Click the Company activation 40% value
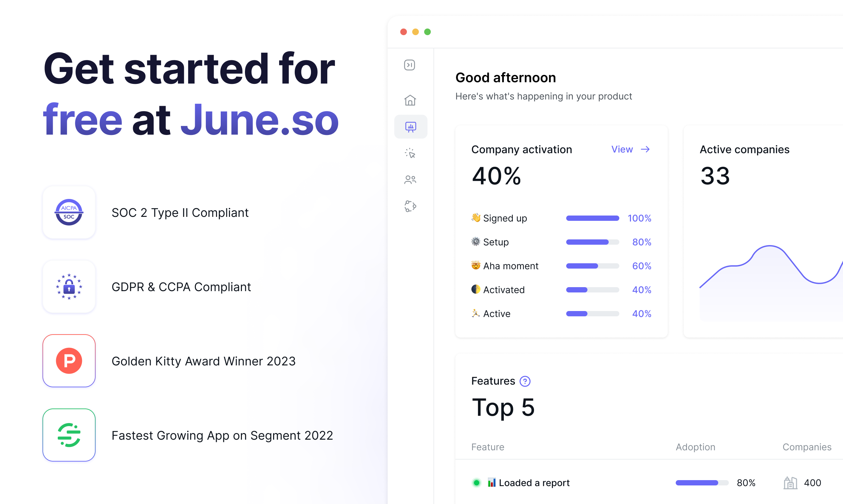 point(497,176)
